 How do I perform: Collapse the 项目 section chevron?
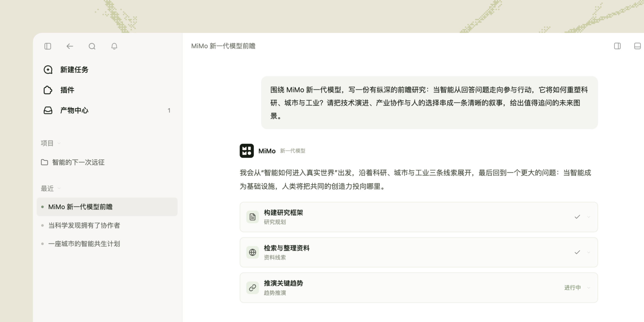(59, 143)
